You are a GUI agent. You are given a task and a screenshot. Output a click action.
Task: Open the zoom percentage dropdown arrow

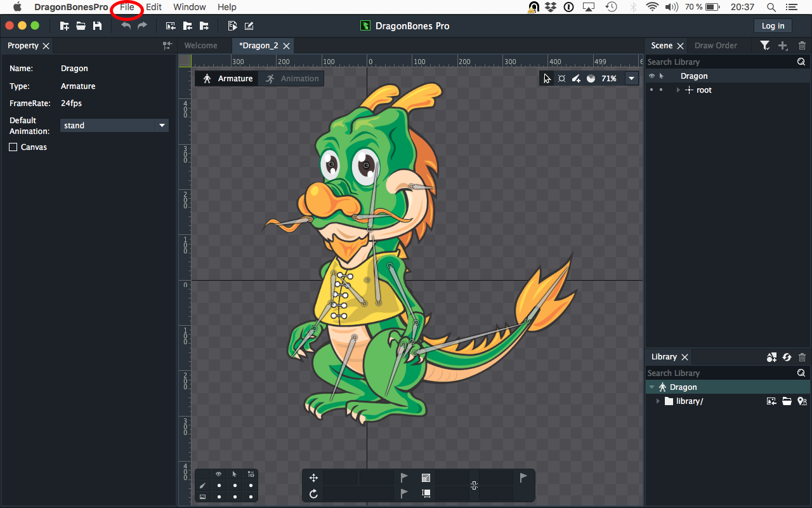pos(631,79)
